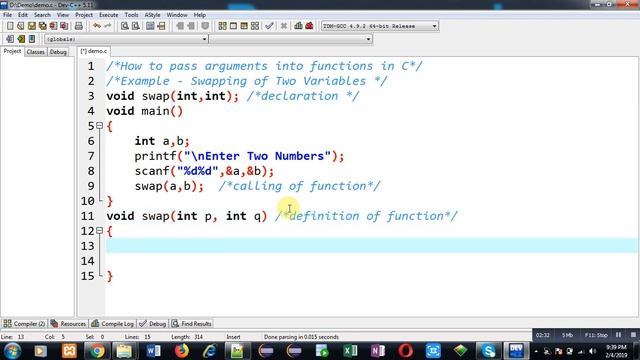Click the Stop Execution X icon
This screenshot has height=360, width=640.
coord(284,26)
